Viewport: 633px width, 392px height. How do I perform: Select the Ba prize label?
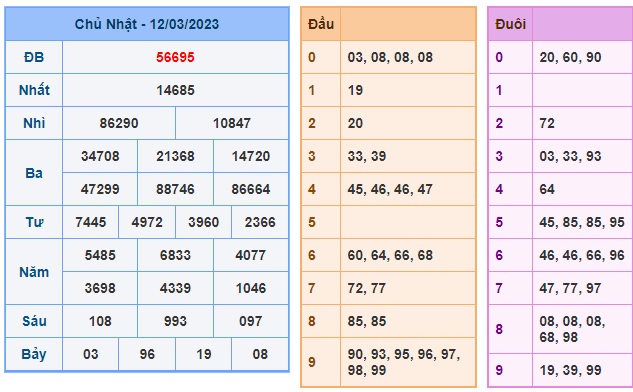pyautogui.click(x=34, y=173)
